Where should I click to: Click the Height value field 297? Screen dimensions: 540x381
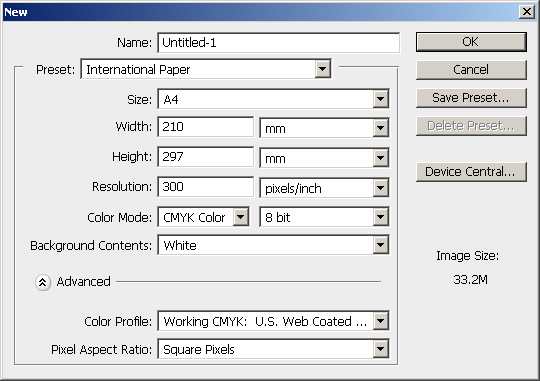206,157
